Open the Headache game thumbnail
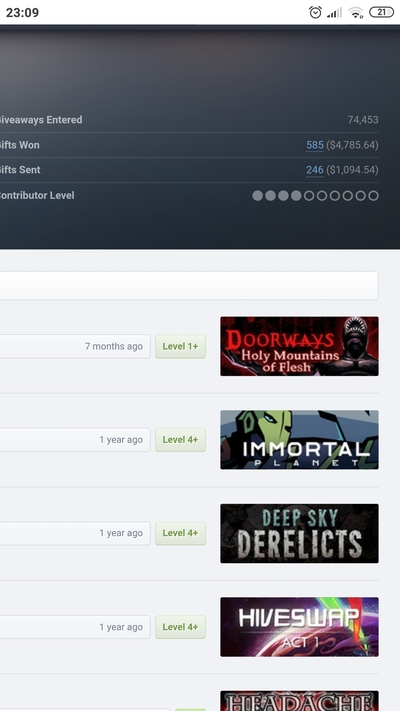This screenshot has width=400, height=711. coord(299,701)
